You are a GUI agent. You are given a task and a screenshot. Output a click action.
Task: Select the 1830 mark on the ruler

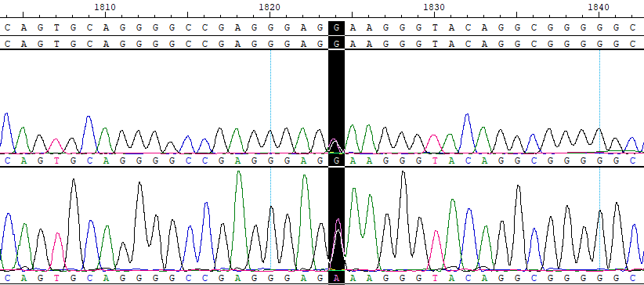(434, 7)
